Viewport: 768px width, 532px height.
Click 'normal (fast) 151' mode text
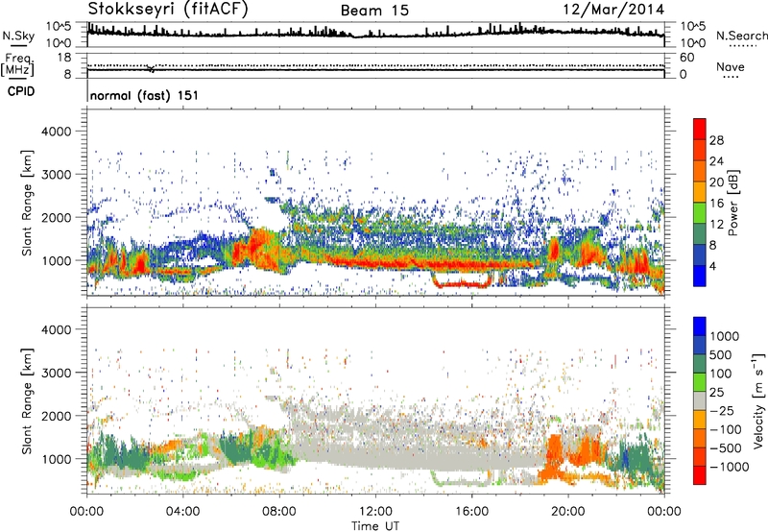[144, 95]
